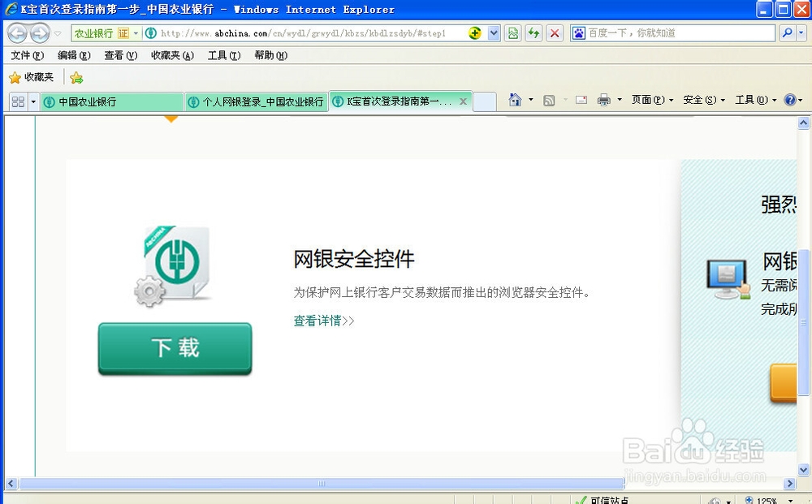The height and width of the screenshot is (504, 812).
Task: Click the RSS feeds icon
Action: [549, 101]
